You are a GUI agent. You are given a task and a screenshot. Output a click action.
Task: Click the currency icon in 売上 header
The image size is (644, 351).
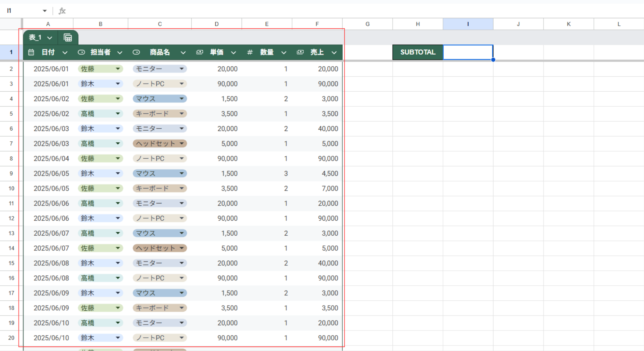click(300, 52)
